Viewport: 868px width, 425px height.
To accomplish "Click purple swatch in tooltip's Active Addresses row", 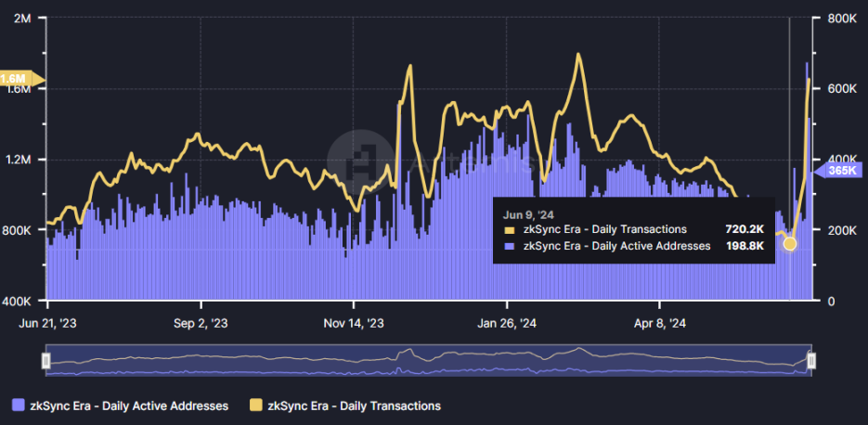I will (509, 247).
